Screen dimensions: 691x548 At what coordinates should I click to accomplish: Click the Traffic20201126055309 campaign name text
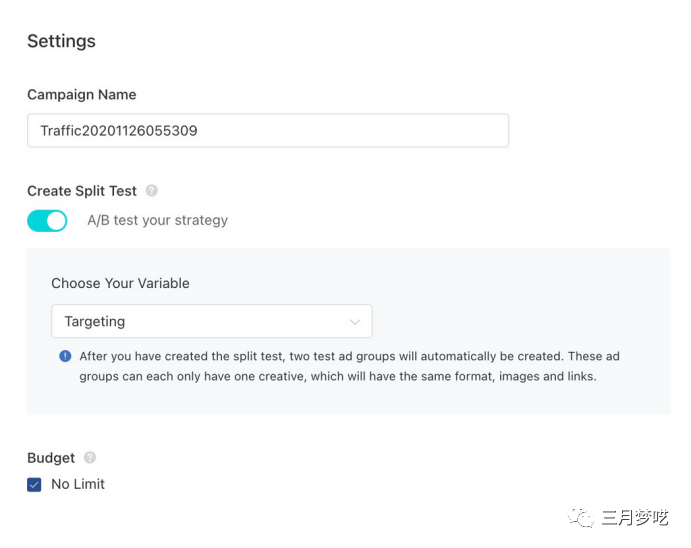[x=119, y=130]
